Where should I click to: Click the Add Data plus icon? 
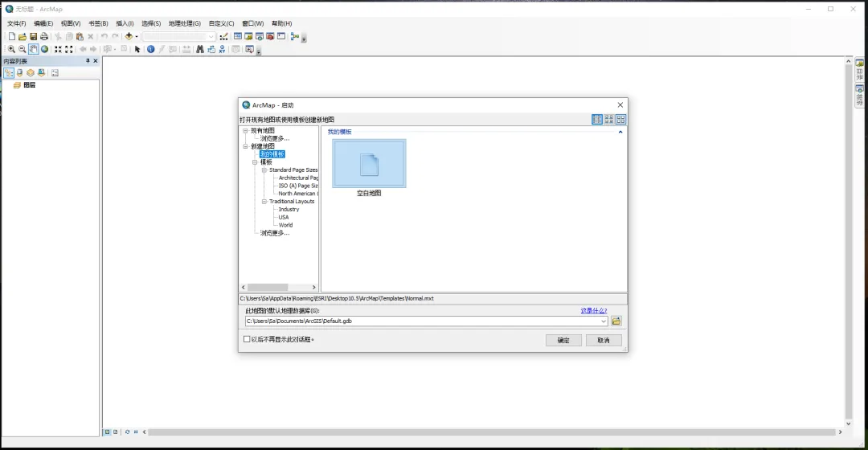click(129, 36)
